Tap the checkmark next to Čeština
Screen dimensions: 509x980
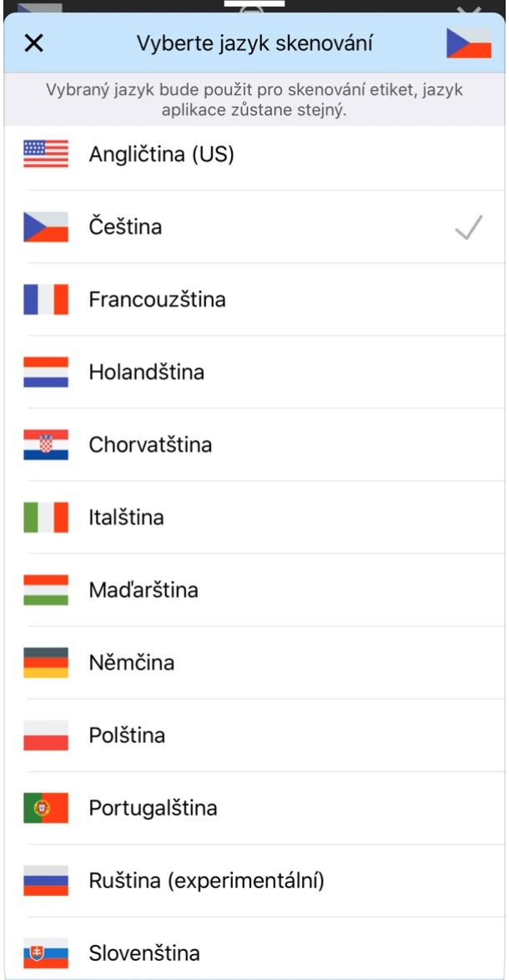point(469,227)
